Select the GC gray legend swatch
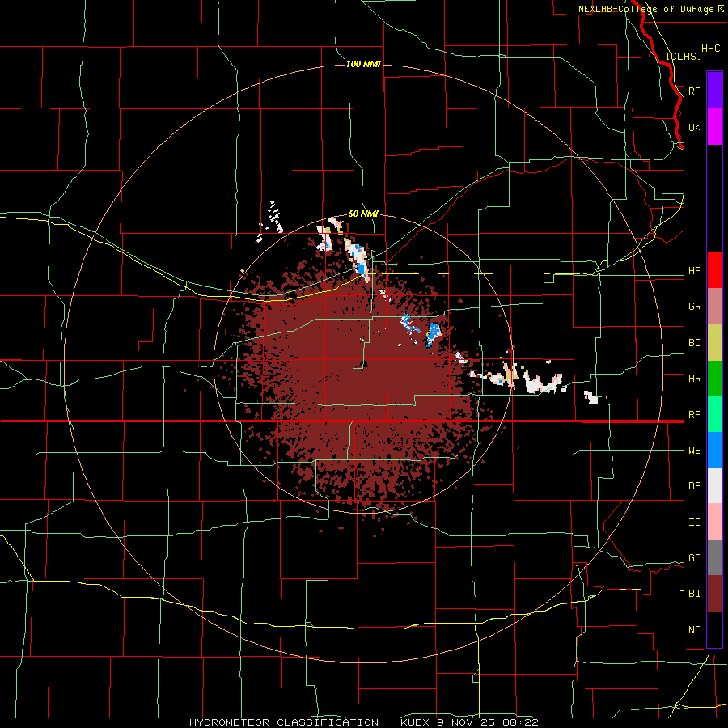 [x=714, y=557]
